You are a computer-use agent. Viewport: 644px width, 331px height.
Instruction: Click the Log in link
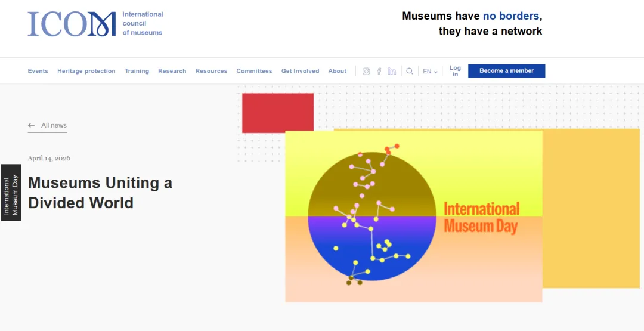pyautogui.click(x=455, y=71)
